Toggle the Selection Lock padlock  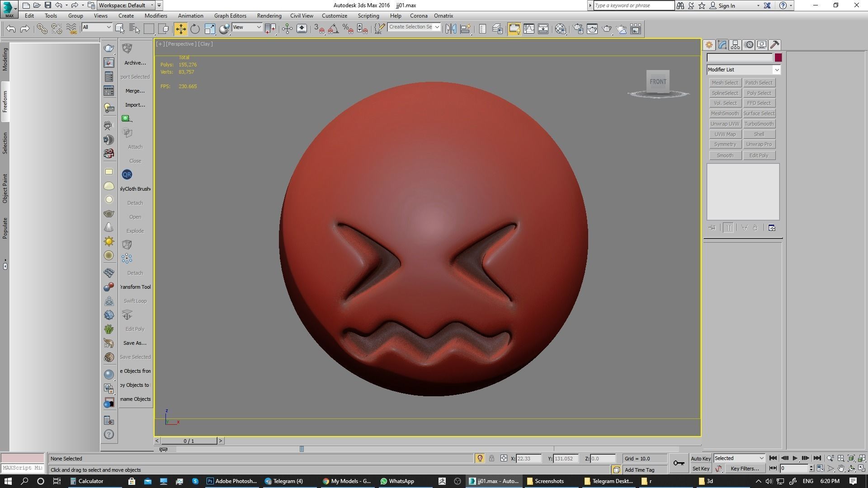tap(491, 458)
